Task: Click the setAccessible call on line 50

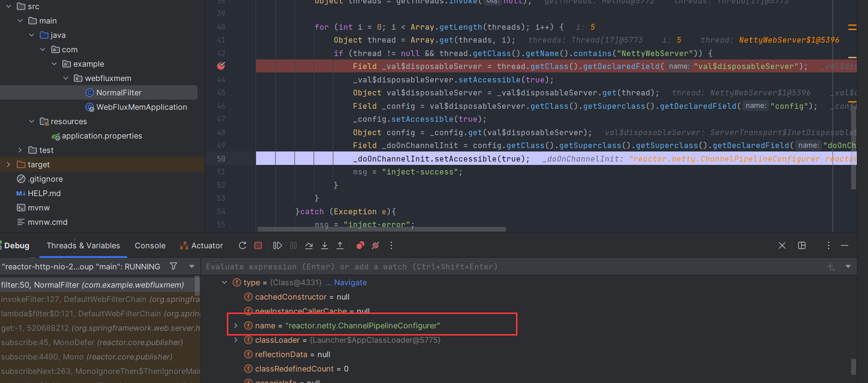Action: 465,159
